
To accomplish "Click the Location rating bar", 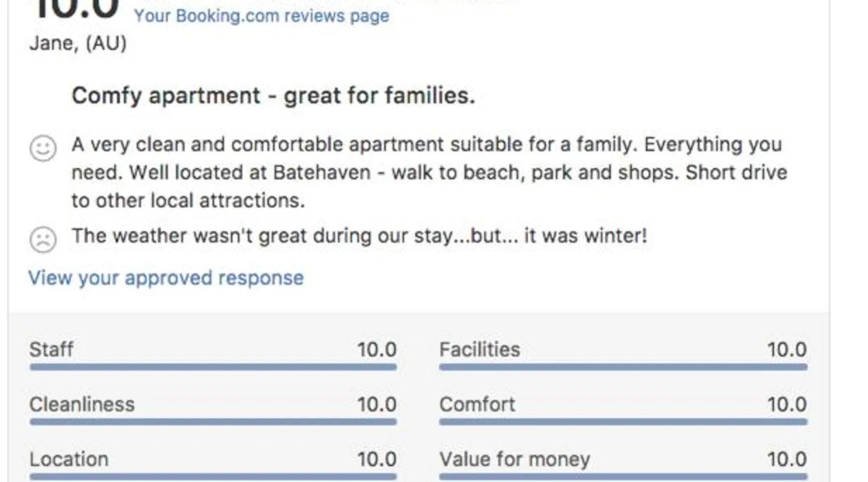I will [213, 476].
